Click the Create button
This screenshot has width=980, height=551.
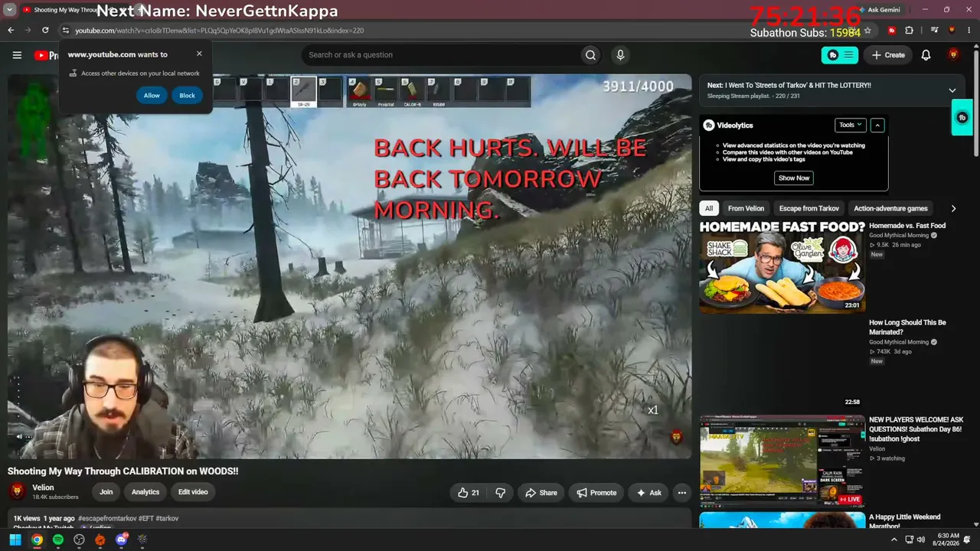click(887, 55)
